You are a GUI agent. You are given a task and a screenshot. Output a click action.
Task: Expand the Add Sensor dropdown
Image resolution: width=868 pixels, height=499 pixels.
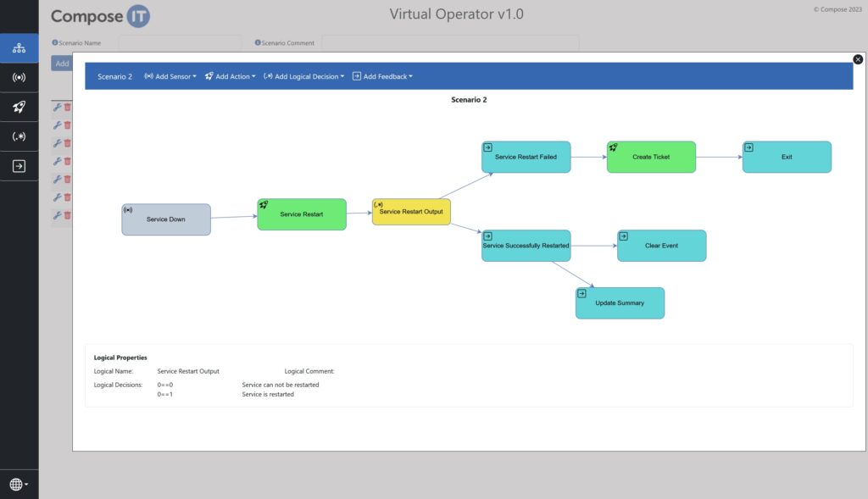(170, 76)
